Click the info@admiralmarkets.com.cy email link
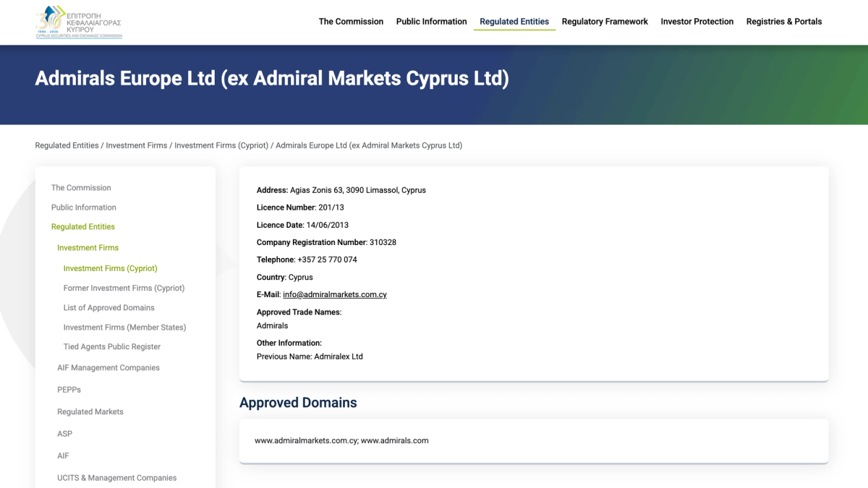This screenshot has height=488, width=868. point(335,295)
